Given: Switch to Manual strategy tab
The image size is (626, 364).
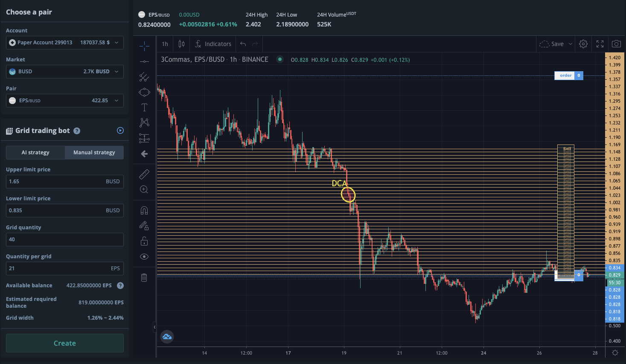Looking at the screenshot, I should [94, 153].
